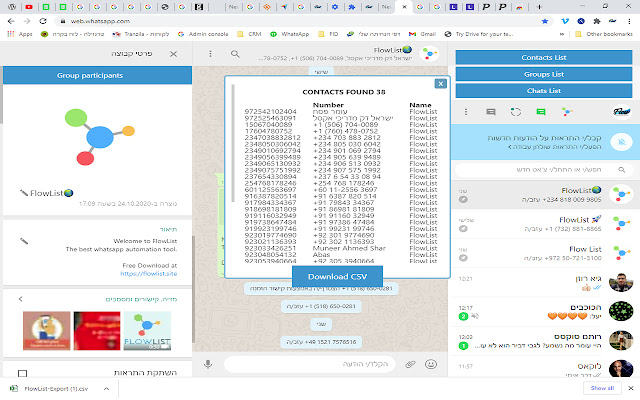Click the desktop notifications enable banner text
640x400 pixels.
point(544,142)
